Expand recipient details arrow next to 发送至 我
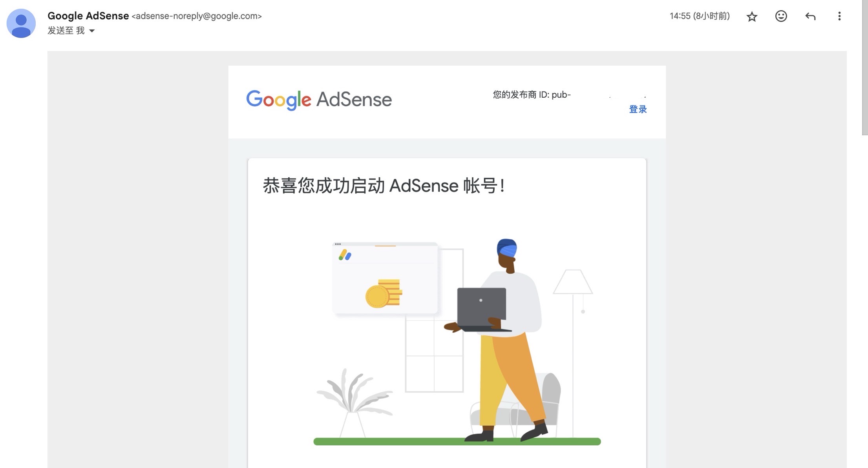This screenshot has width=868, height=468. pyautogui.click(x=92, y=31)
